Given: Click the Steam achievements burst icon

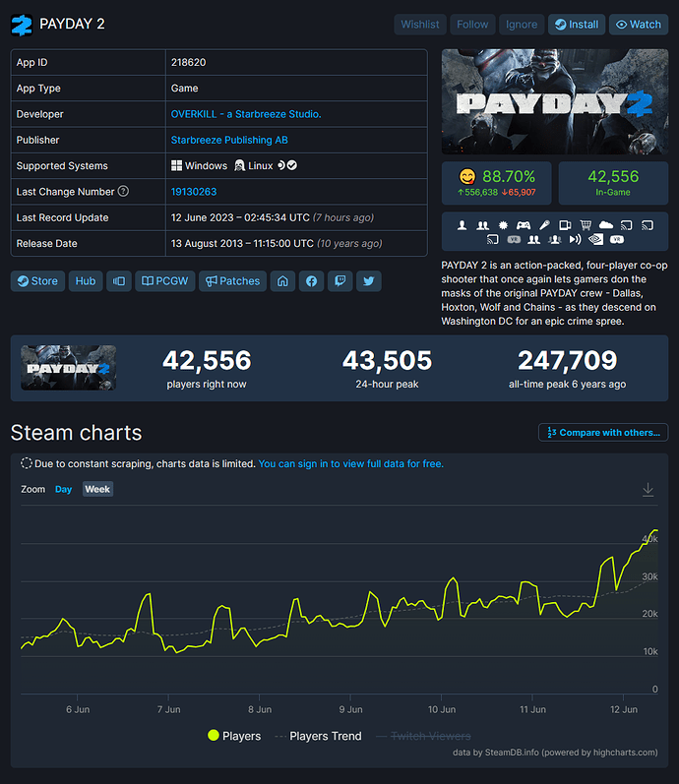Looking at the screenshot, I should click(504, 225).
